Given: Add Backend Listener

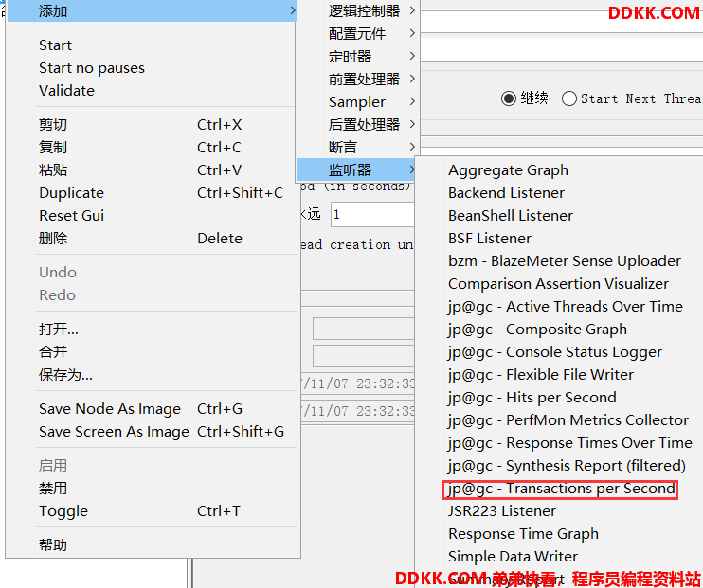Looking at the screenshot, I should [506, 193].
